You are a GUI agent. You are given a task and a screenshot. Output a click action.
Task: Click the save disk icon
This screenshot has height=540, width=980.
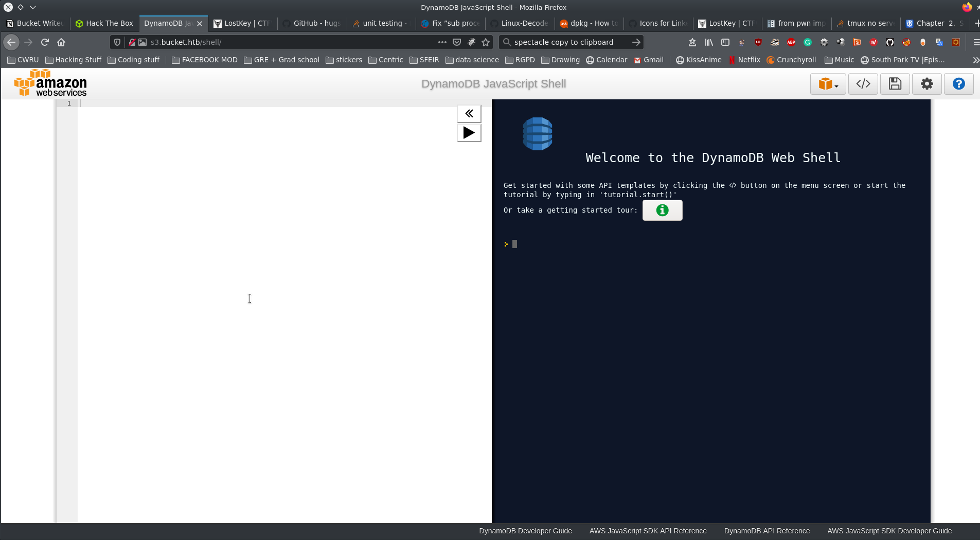coord(895,84)
